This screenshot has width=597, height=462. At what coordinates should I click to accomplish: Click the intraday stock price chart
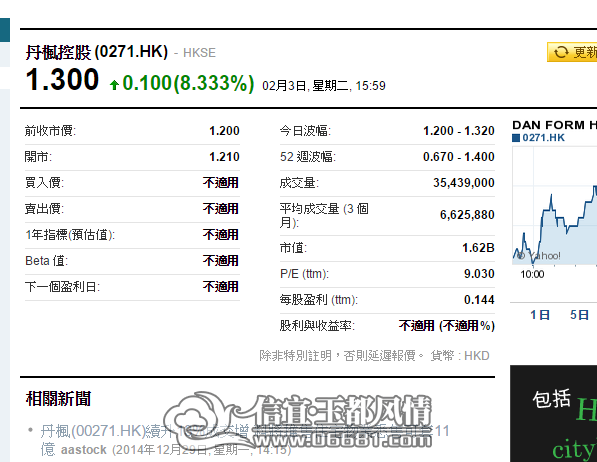click(555, 206)
